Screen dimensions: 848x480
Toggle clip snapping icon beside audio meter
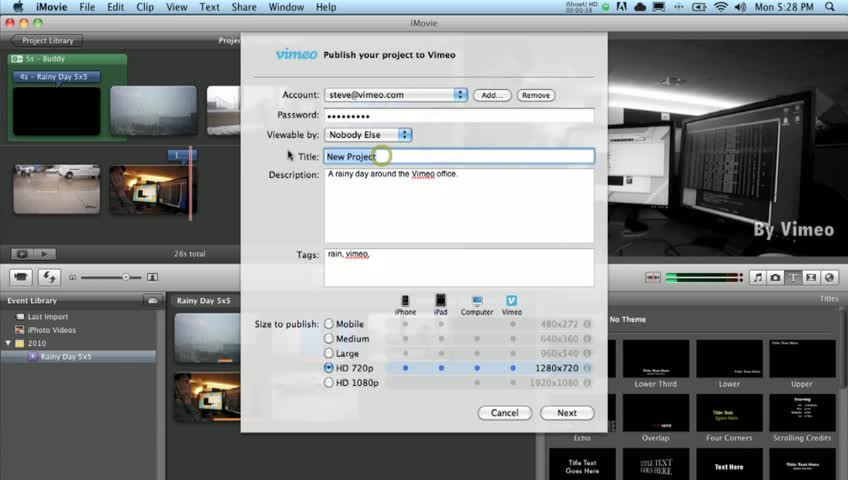tap(653, 277)
